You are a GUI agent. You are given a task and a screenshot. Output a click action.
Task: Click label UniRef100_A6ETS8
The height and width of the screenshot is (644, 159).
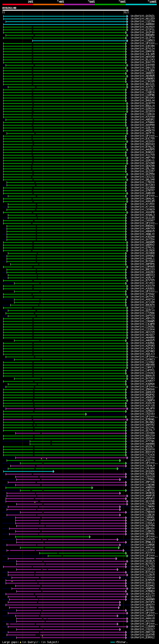coord(142,632)
